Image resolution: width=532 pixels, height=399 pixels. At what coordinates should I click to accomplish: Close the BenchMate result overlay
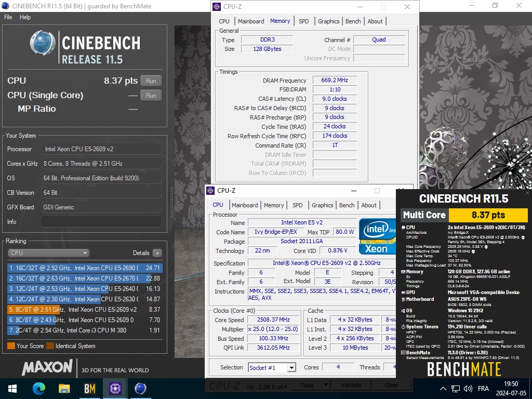click(x=527, y=193)
